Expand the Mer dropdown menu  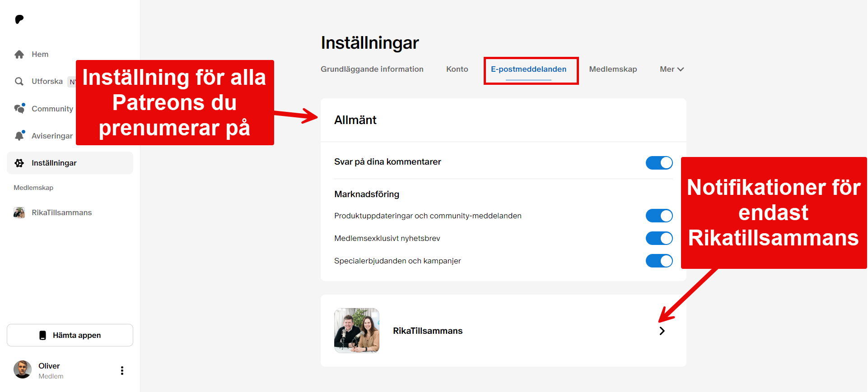point(672,69)
